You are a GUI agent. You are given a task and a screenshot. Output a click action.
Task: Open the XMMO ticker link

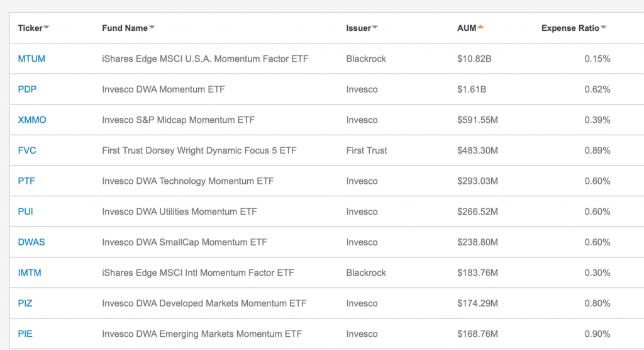point(32,120)
